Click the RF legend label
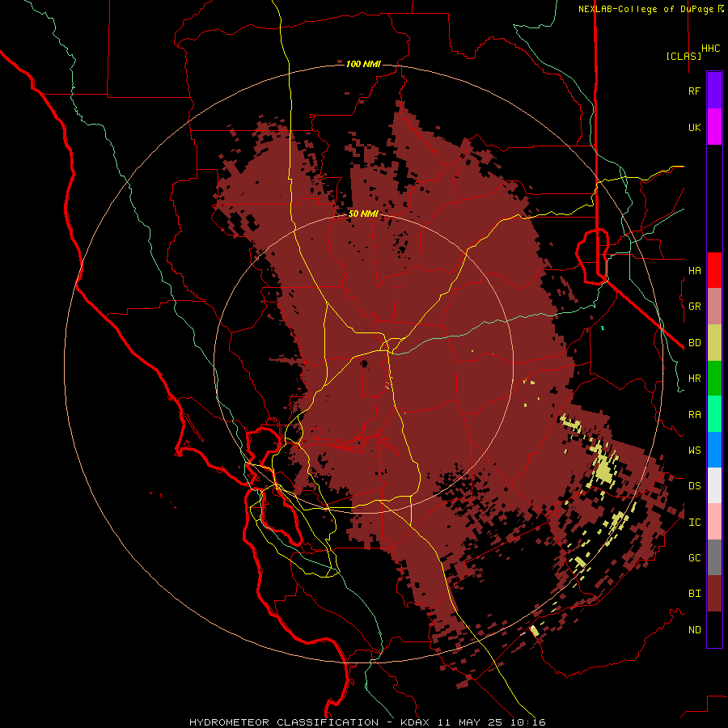This screenshot has height=728, width=728. click(694, 91)
